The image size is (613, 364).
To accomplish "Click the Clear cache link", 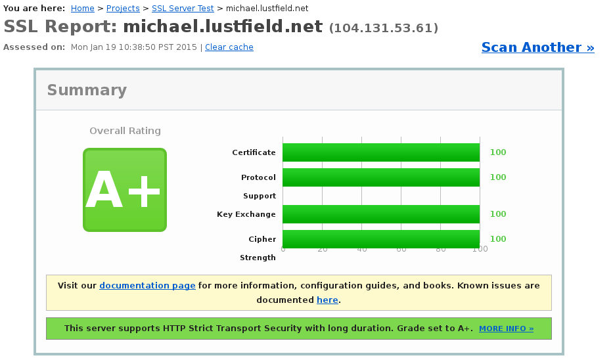I will tap(229, 47).
